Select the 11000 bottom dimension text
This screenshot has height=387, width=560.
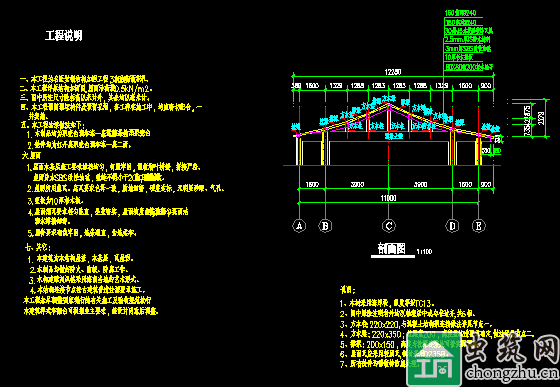pyautogui.click(x=389, y=198)
